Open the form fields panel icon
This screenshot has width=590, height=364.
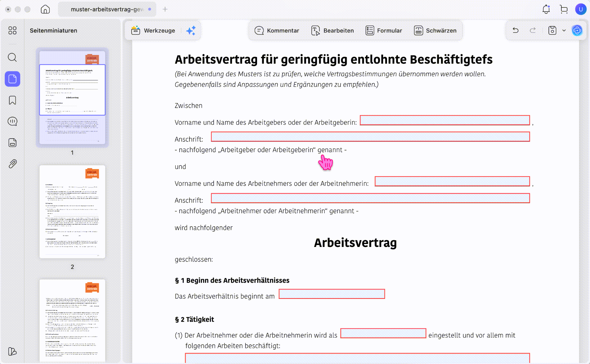pos(13,143)
